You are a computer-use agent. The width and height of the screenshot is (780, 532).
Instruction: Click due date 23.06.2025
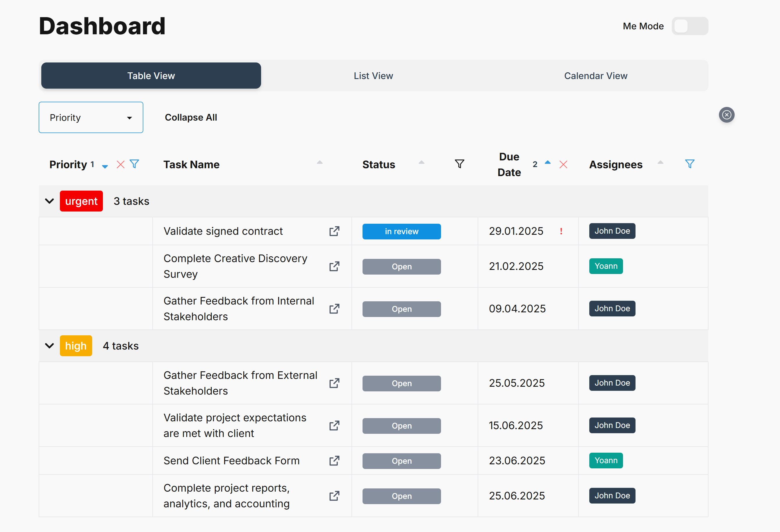click(x=517, y=460)
